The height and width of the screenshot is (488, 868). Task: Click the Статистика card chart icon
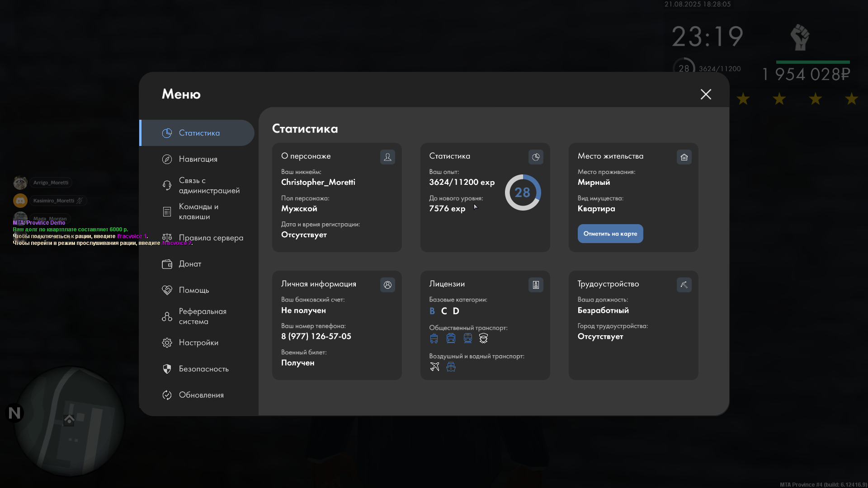tap(536, 157)
